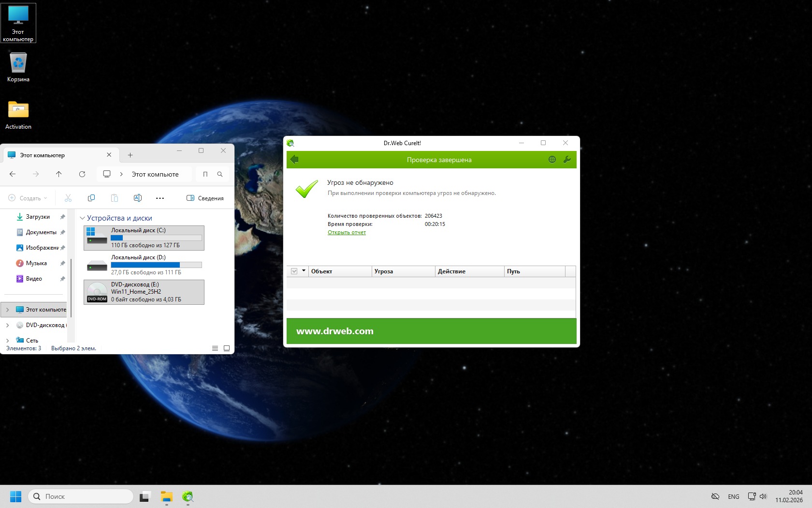Image resolution: width=812 pixels, height=508 pixels.
Task: Open Dr.Web settings wrench icon
Action: [x=567, y=160]
